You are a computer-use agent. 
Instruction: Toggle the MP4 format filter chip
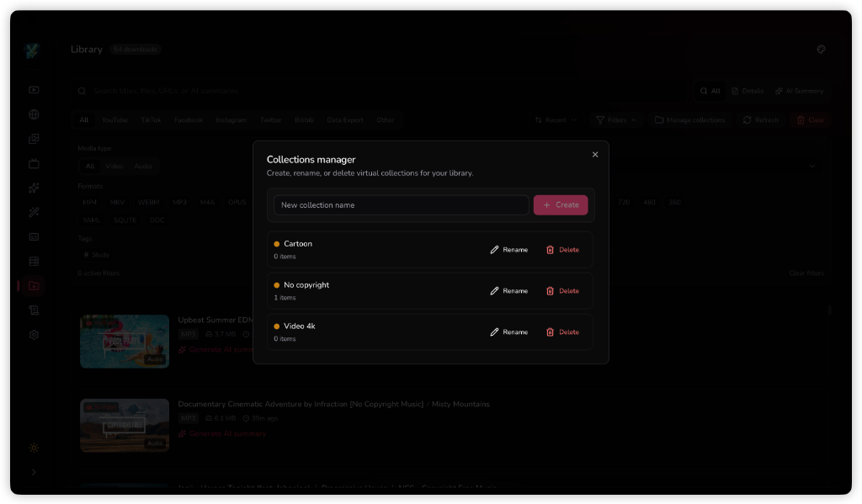click(89, 202)
